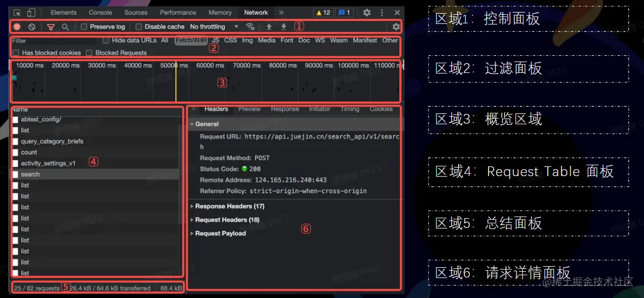Open the Sources tab
This screenshot has width=644, height=298.
[136, 13]
